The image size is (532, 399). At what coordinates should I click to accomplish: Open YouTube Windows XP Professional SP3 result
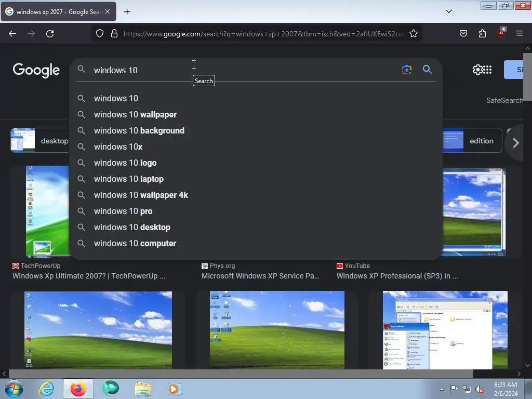tap(397, 276)
